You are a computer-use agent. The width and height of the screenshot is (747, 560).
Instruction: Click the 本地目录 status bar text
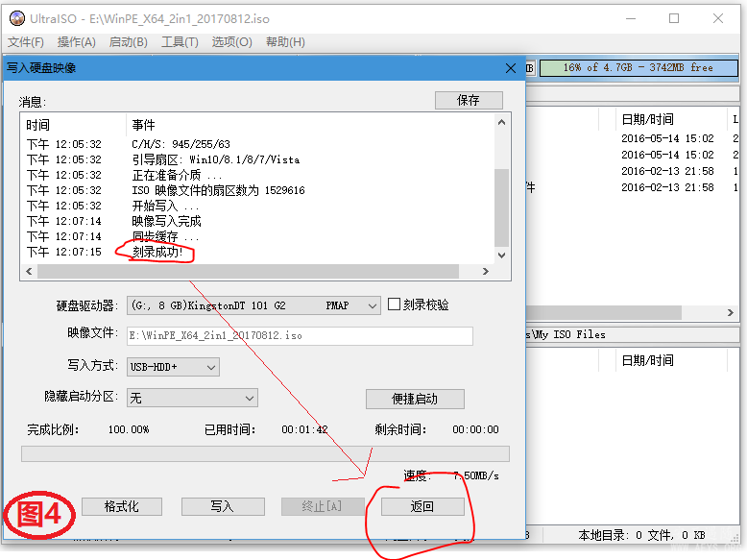click(641, 535)
